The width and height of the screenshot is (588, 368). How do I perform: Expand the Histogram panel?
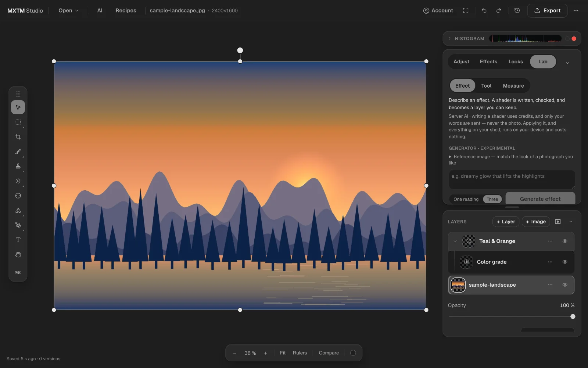(449, 39)
